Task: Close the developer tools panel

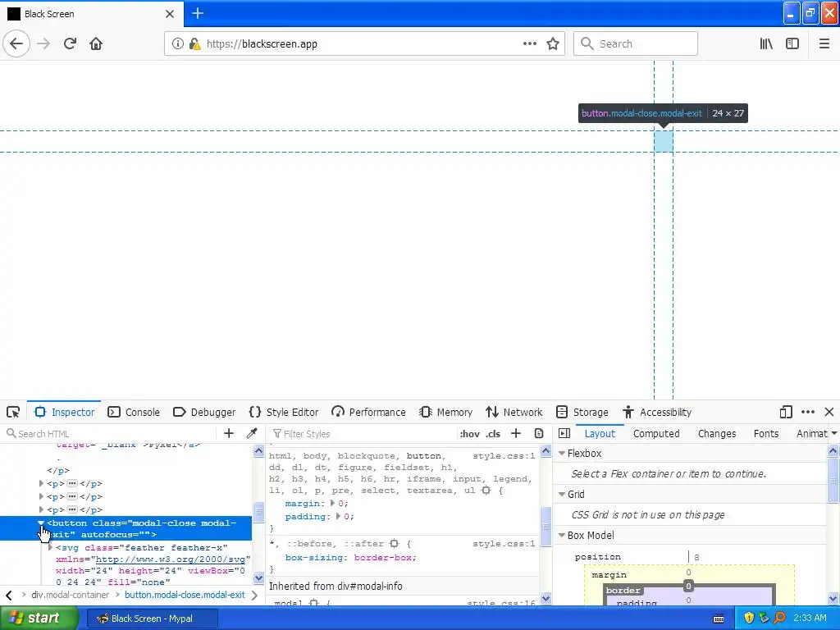Action: [829, 412]
